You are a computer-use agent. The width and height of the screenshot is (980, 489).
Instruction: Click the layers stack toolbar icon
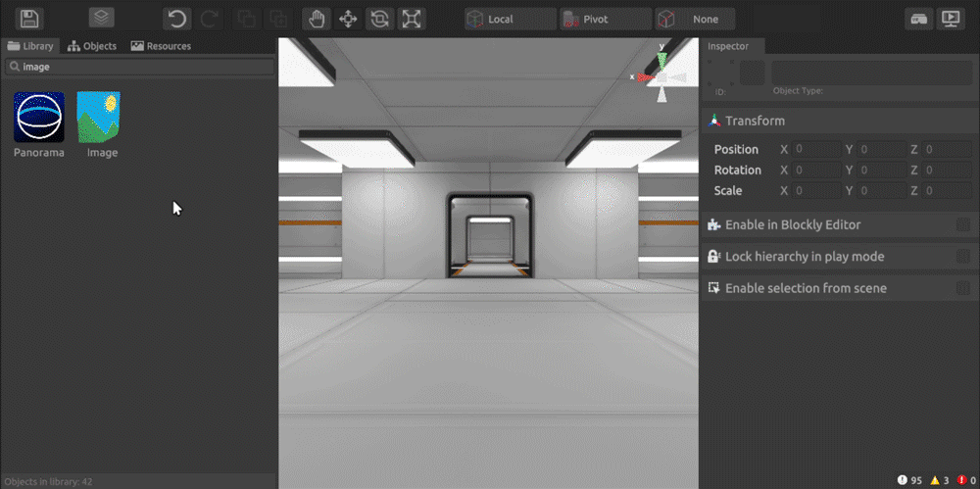point(102,18)
